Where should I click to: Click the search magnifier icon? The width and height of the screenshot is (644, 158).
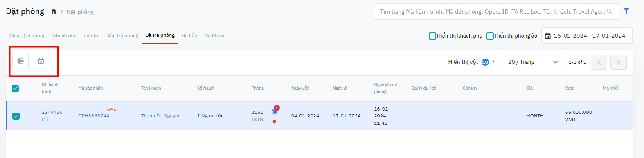tap(610, 11)
